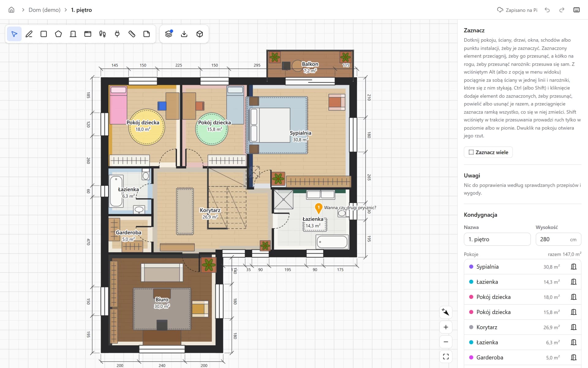Open the layers view menu
This screenshot has height=368, width=588.
169,34
